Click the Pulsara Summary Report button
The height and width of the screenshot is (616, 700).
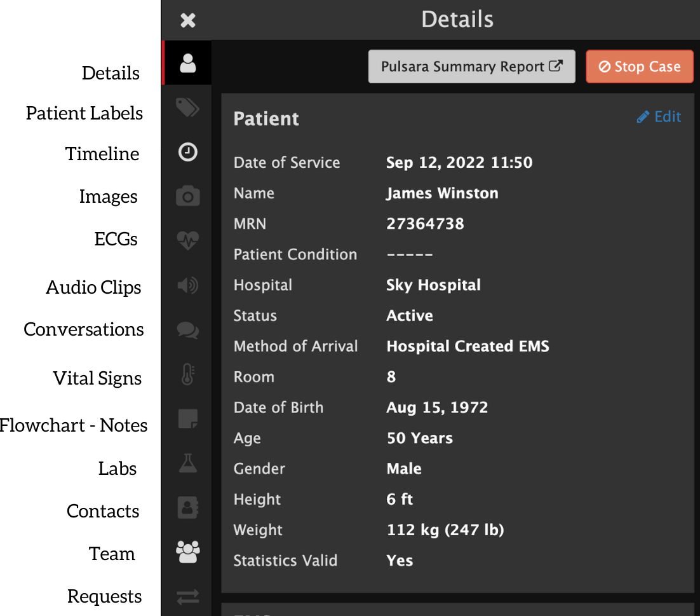(x=471, y=67)
